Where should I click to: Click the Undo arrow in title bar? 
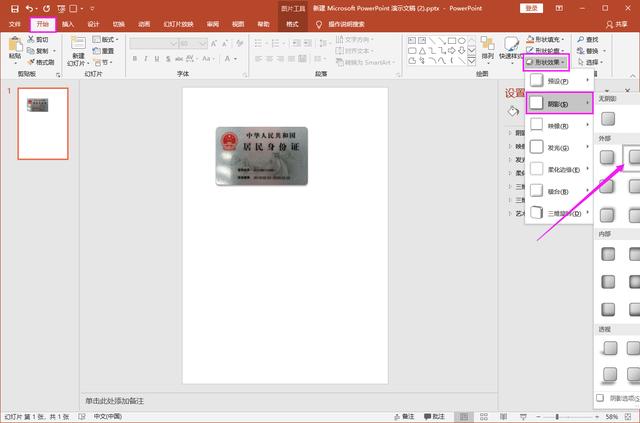pos(30,8)
